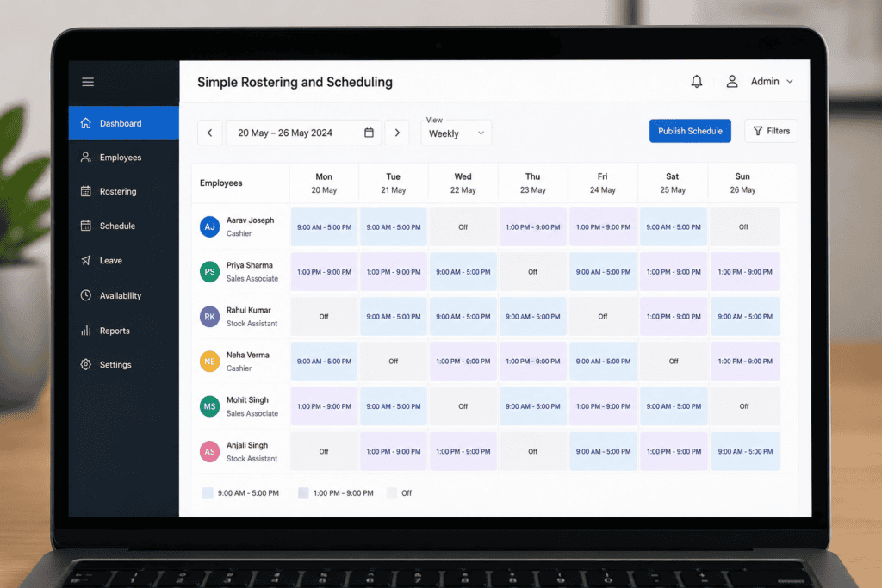
Task: Click the Neha Verma name
Action: point(248,356)
